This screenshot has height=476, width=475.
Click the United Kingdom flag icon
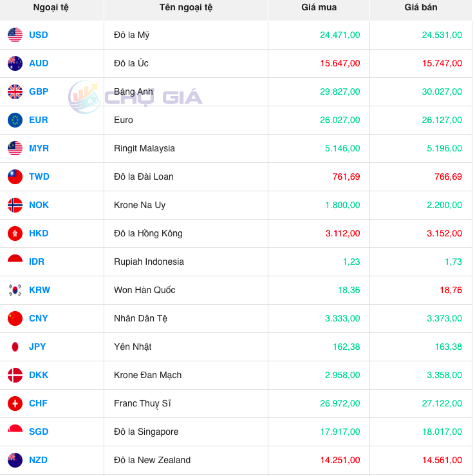(x=15, y=91)
